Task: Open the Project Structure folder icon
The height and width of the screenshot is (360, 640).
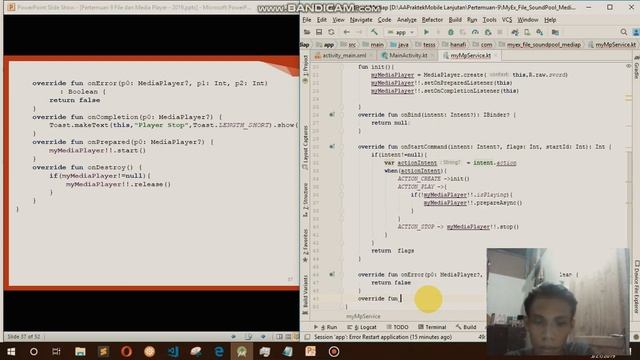Action: 555,32
